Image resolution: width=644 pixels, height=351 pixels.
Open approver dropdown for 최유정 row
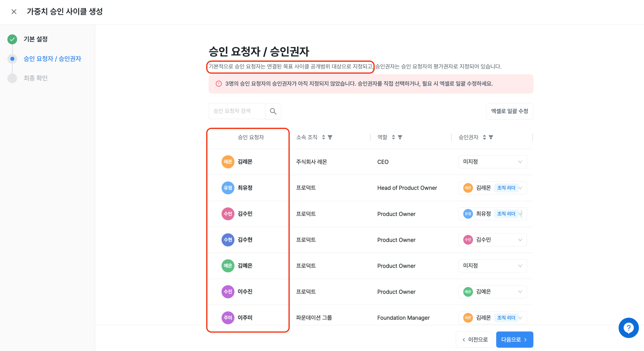click(492, 188)
